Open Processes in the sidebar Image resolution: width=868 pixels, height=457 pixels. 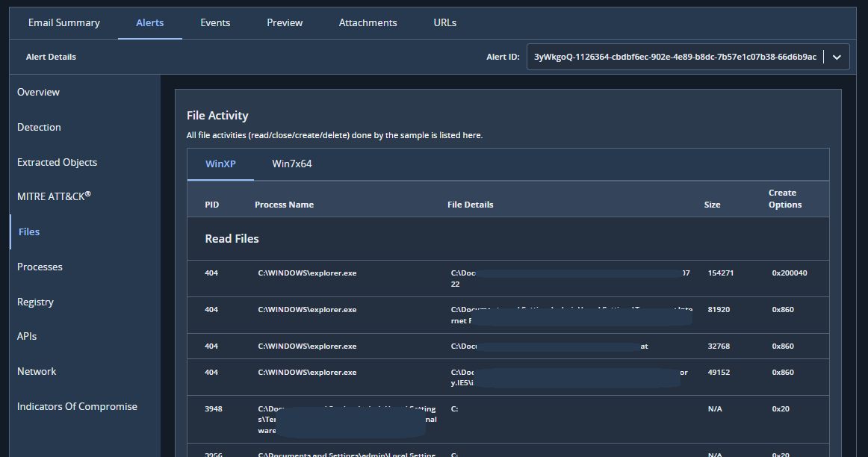pos(40,267)
